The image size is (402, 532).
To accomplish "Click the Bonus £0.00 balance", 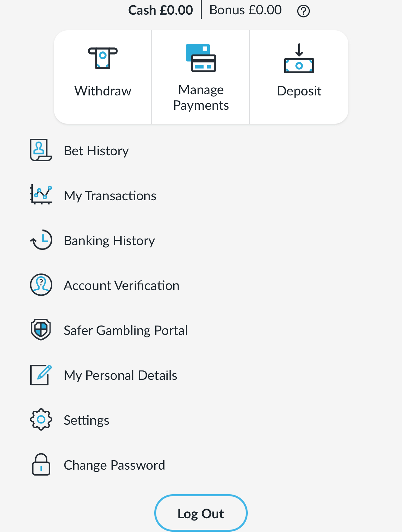I will tap(245, 10).
